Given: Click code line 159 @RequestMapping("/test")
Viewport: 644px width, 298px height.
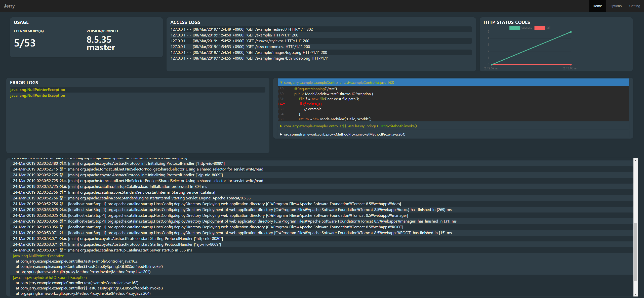Looking at the screenshot, I should pyautogui.click(x=453, y=89).
